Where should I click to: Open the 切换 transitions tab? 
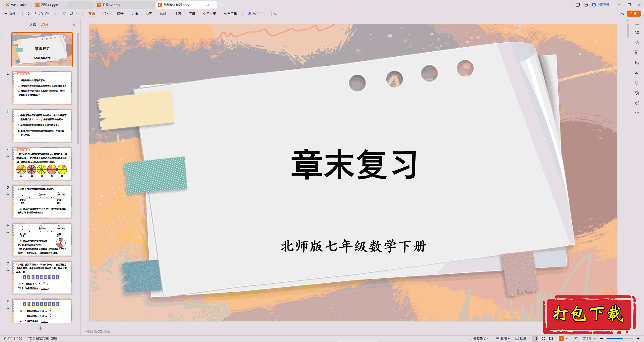click(135, 14)
